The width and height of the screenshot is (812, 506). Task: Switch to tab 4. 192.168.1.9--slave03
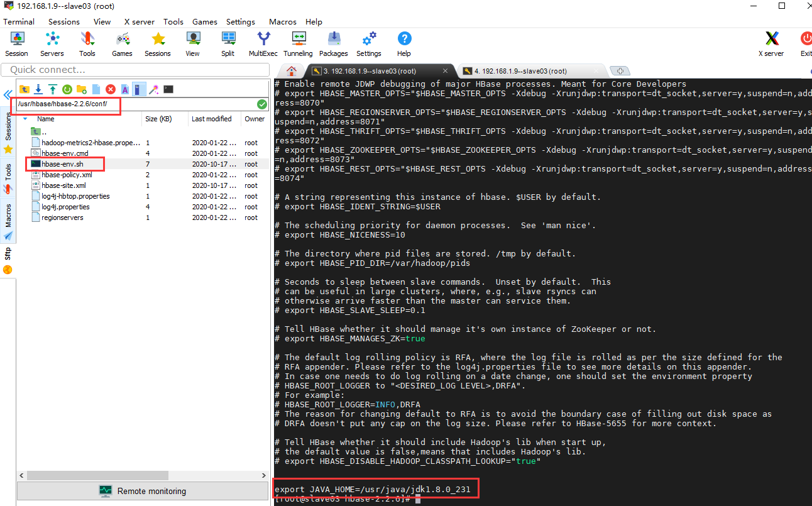(x=522, y=70)
